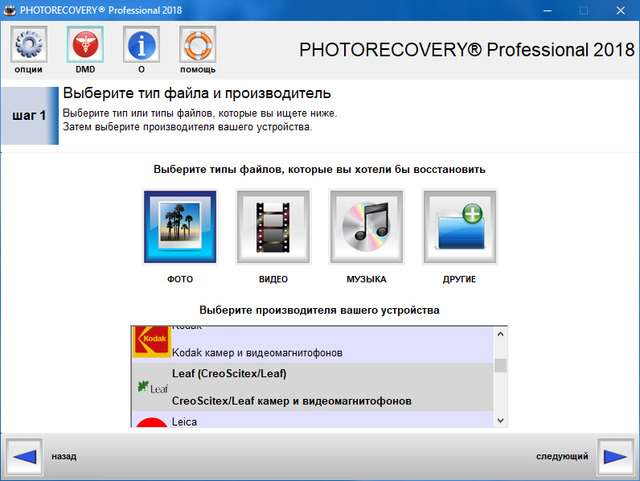Screen dimensions: 640x481
Task: Click the ФОТО label text
Action: coord(180,279)
